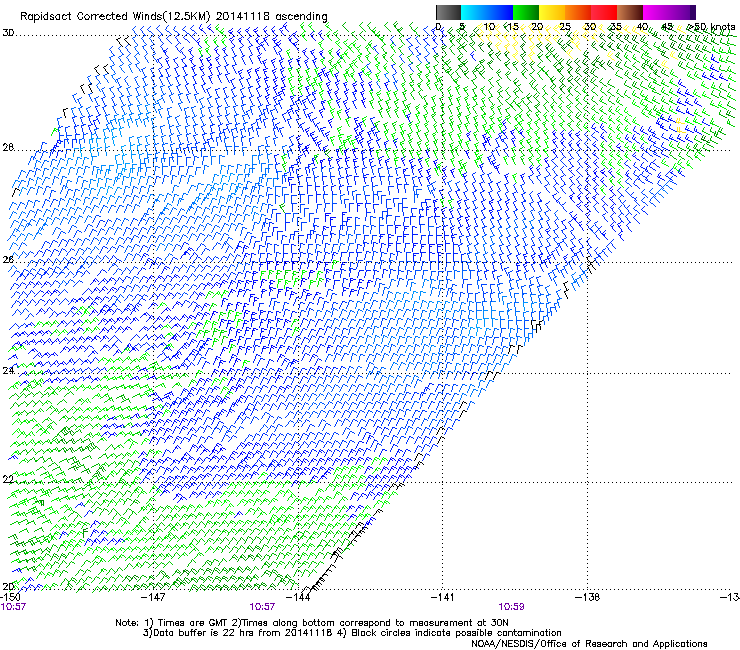Click the '>50 knots' legend label
The image size is (740, 650).
point(712,27)
